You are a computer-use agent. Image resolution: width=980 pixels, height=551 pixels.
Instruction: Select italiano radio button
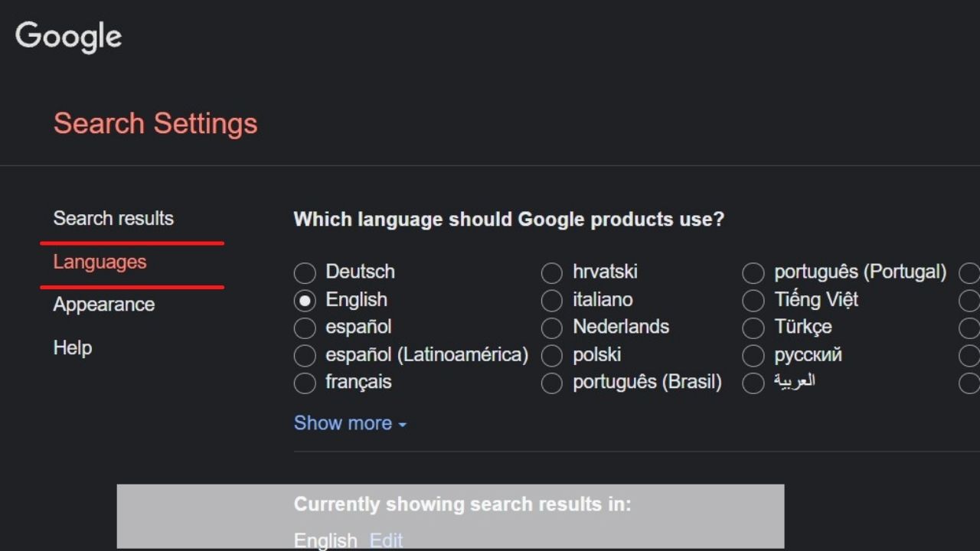tap(552, 301)
